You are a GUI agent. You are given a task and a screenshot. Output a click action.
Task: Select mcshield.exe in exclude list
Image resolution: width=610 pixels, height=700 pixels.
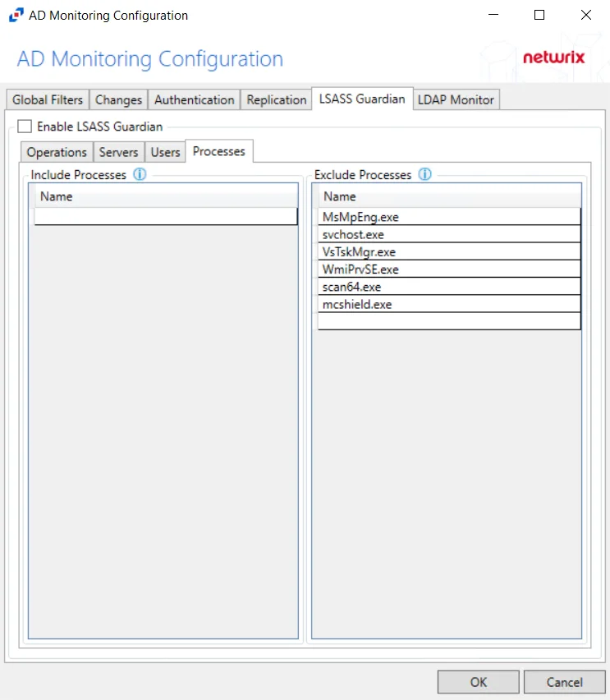(449, 304)
